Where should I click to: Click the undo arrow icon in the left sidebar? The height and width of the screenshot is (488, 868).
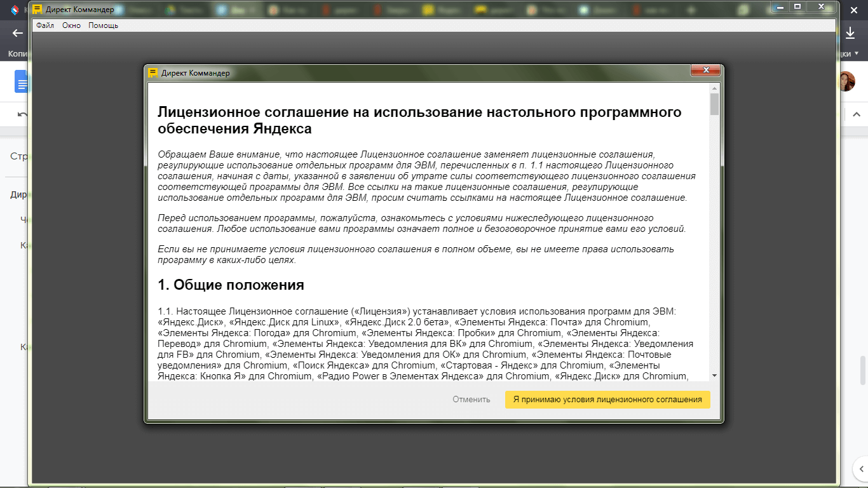(x=21, y=115)
